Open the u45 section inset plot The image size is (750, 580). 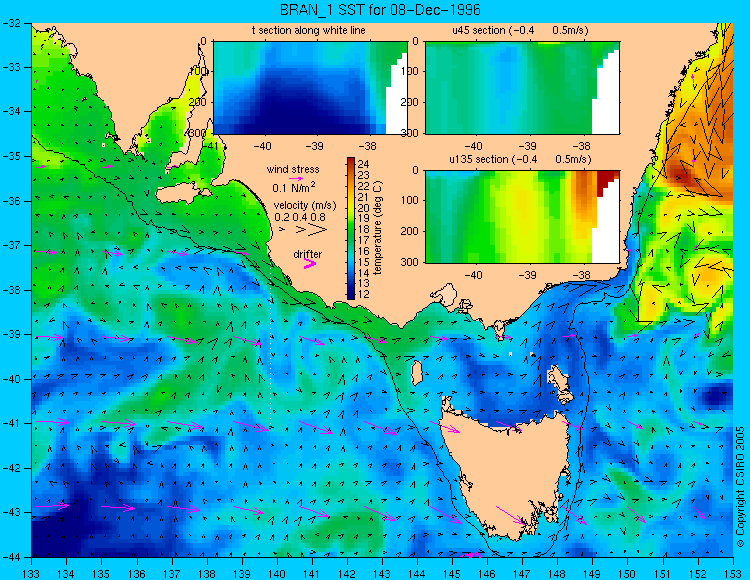(522, 88)
